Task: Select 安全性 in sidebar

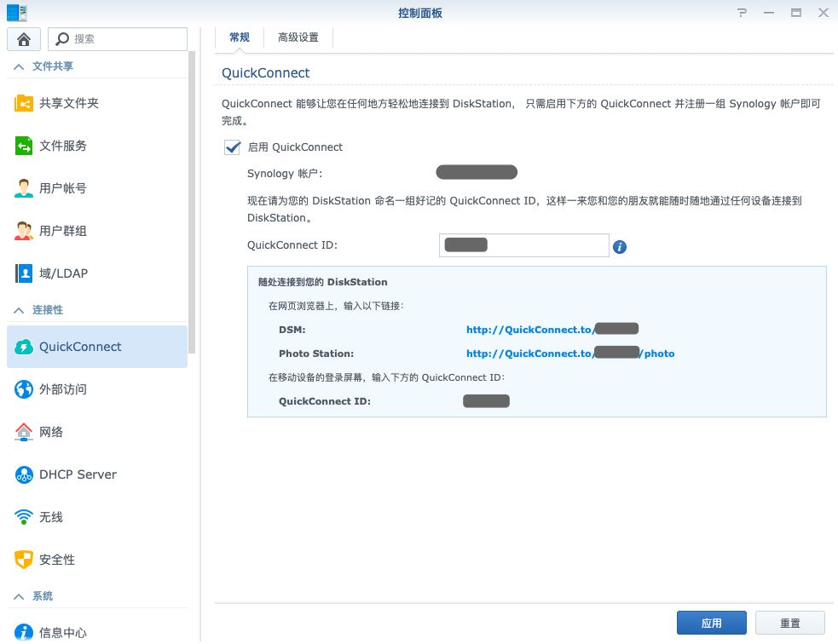Action: pyautogui.click(x=96, y=560)
